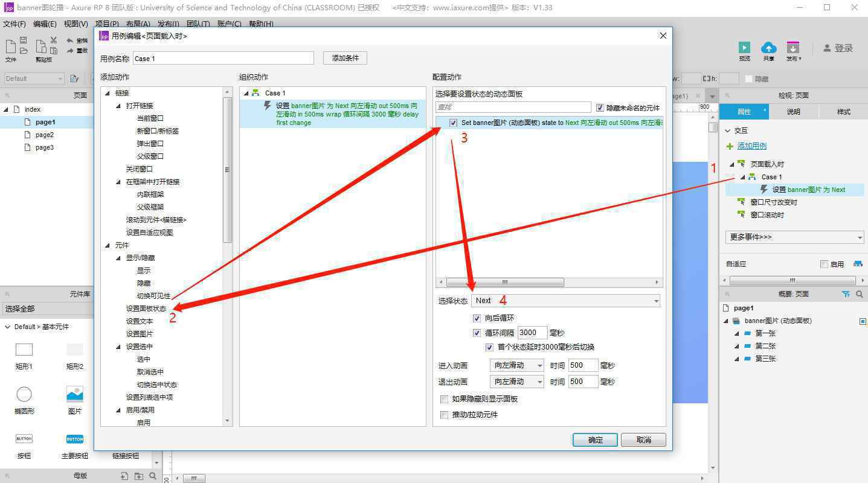Select the 按钮 button widget
The image size is (868, 483).
(24, 439)
